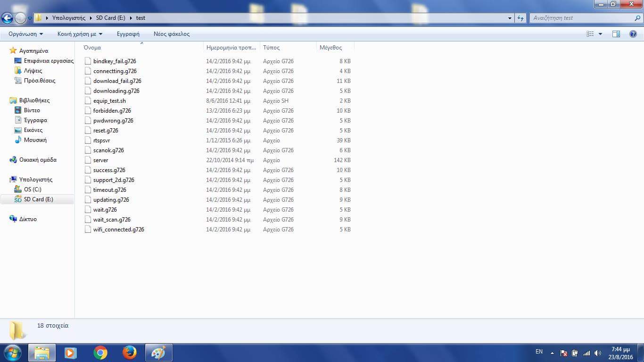The image size is (644, 362).
Task: Show the preview pane
Action: click(x=616, y=34)
